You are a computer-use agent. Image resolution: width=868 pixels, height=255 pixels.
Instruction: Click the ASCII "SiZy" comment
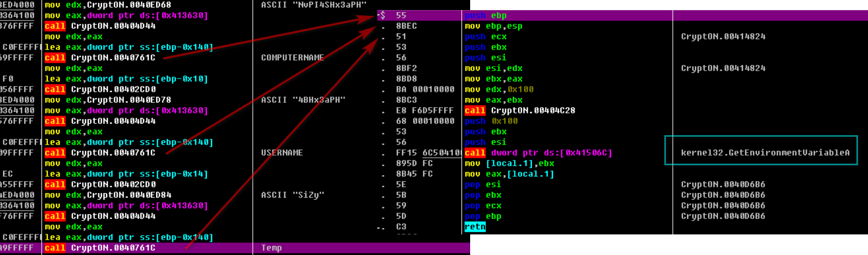293,195
